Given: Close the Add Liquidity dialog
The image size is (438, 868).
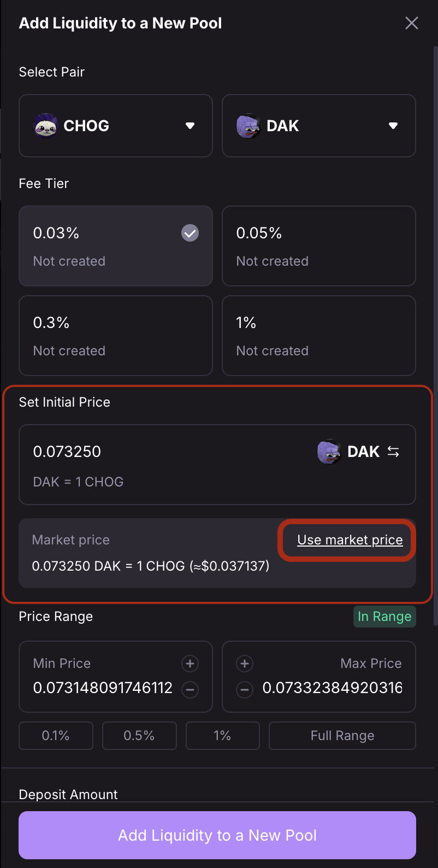Looking at the screenshot, I should click(x=412, y=23).
